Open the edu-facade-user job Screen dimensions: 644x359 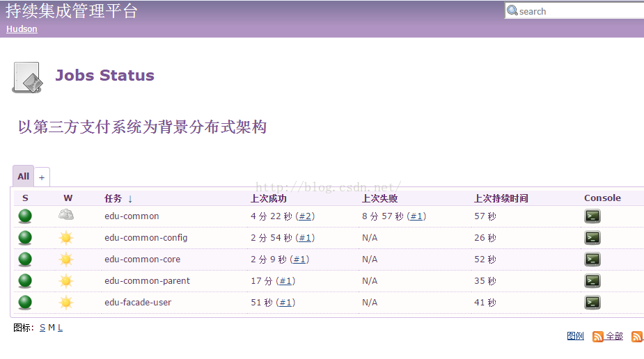(x=138, y=303)
